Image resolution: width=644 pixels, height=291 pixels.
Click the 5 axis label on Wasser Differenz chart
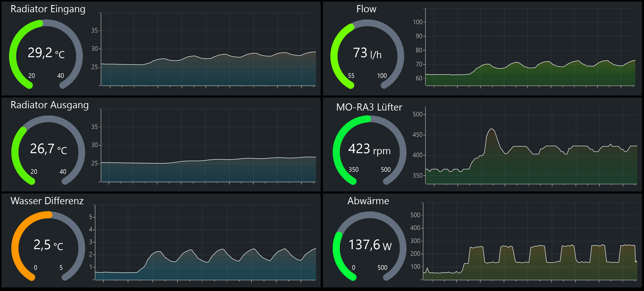pyautogui.click(x=91, y=217)
